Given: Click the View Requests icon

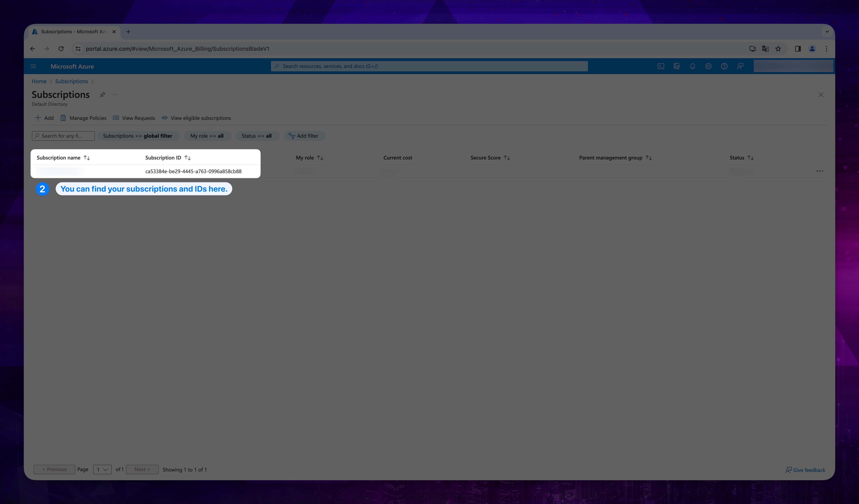Looking at the screenshot, I should click(116, 118).
